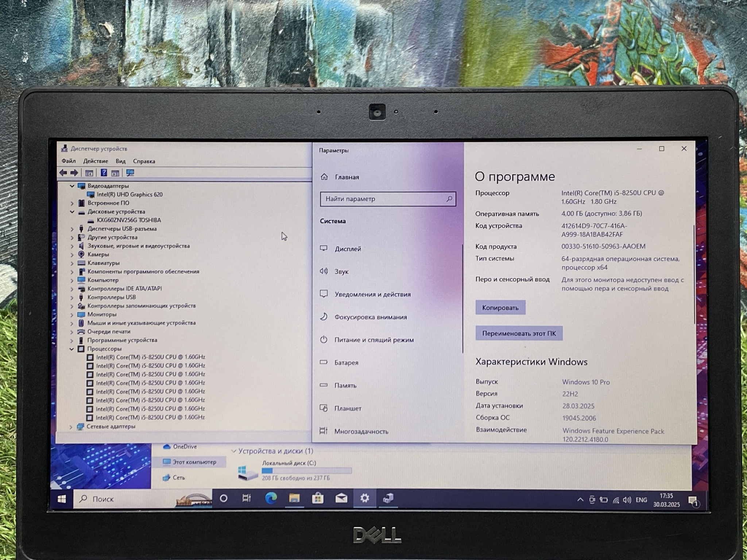Click the Back arrow in Device Manager toolbar
The height and width of the screenshot is (560, 747).
(x=63, y=173)
